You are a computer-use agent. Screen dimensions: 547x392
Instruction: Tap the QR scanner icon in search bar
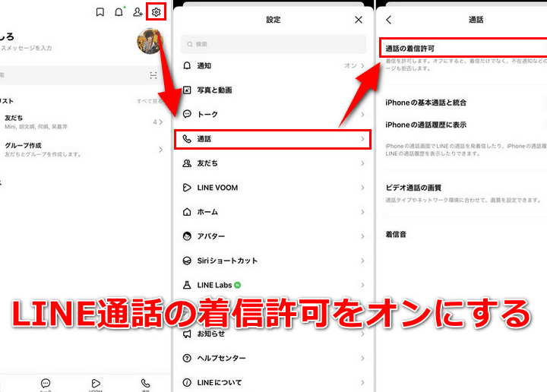(153, 75)
